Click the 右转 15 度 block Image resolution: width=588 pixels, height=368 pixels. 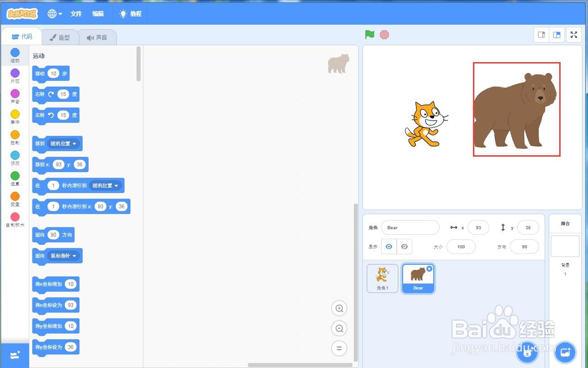(x=56, y=95)
